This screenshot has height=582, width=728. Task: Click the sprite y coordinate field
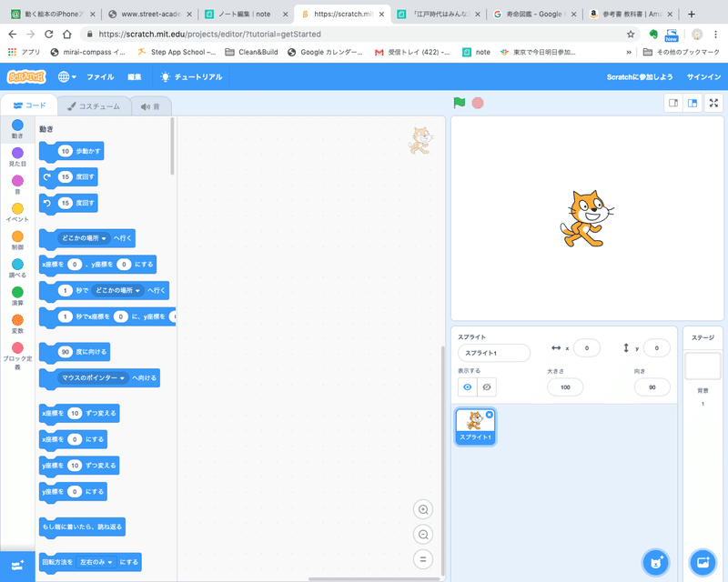coord(656,348)
